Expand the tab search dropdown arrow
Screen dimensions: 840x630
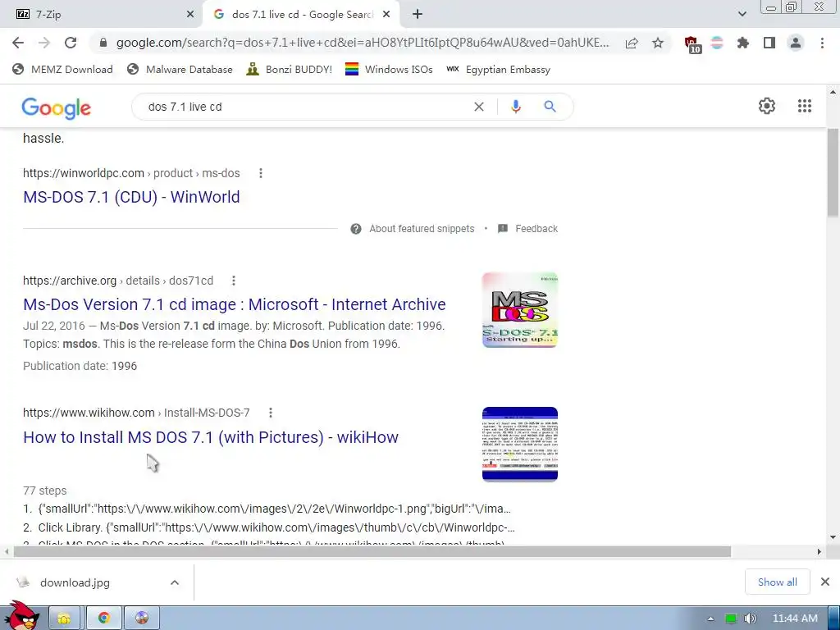point(742,14)
